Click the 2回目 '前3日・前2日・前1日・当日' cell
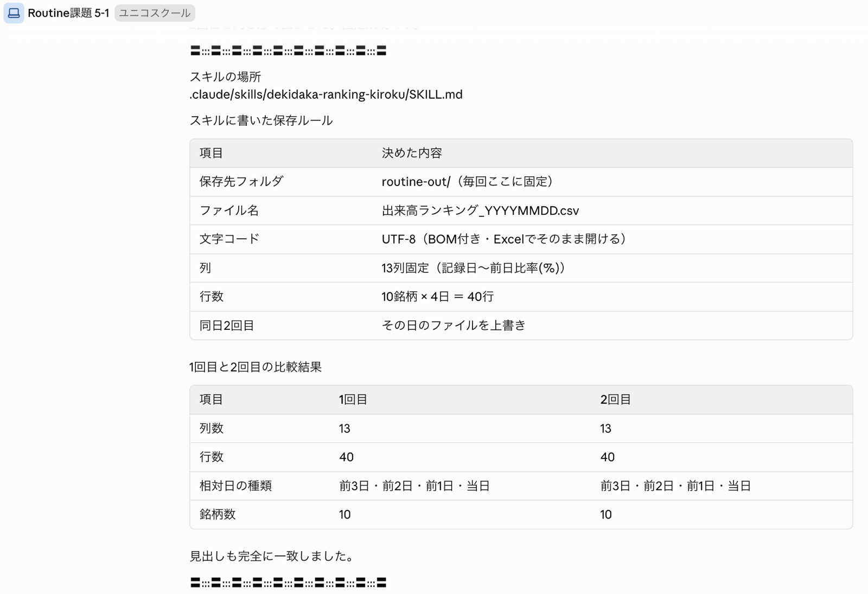This screenshot has width=868, height=594. [675, 486]
